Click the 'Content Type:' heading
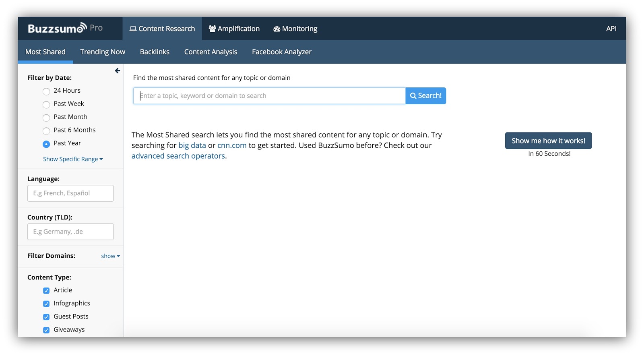Viewport: 644px width, 356px height. [49, 277]
